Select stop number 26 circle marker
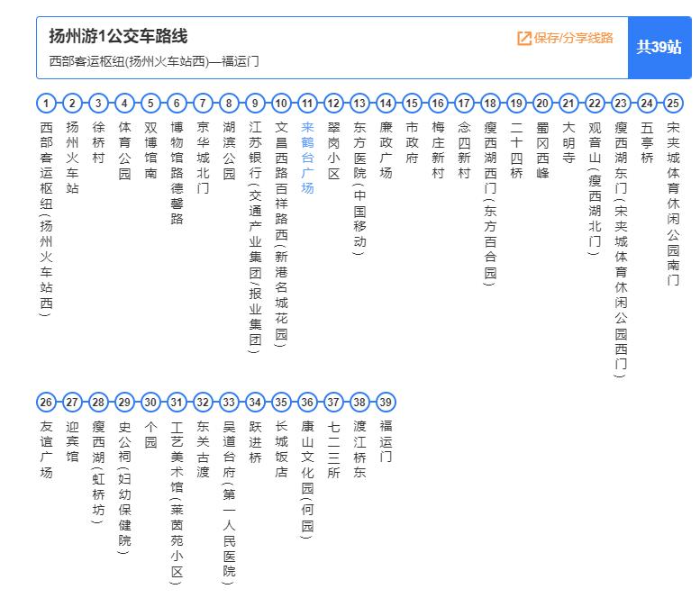Screen dimensions: 700x598 [x=46, y=402]
